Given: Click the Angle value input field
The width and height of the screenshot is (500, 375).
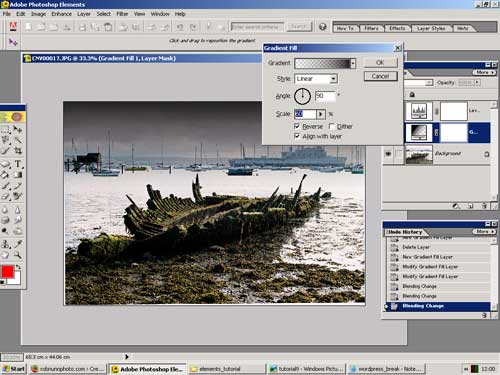Looking at the screenshot, I should tap(325, 96).
